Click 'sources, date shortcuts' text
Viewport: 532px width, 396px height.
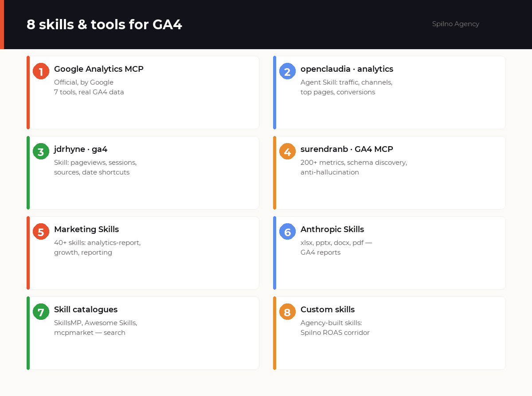click(x=92, y=172)
